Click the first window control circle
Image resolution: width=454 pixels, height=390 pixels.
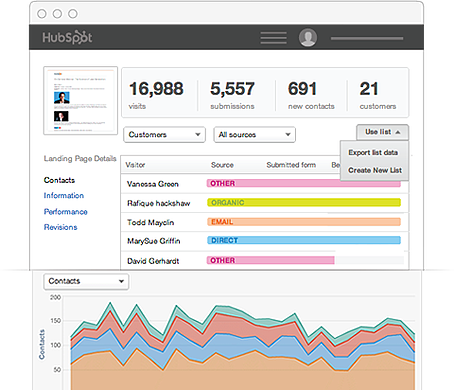click(42, 14)
